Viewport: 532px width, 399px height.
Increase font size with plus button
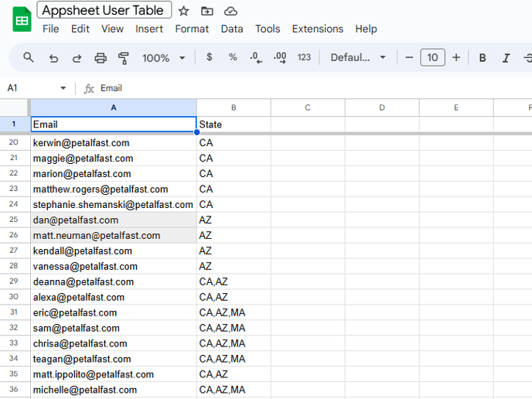tap(456, 58)
